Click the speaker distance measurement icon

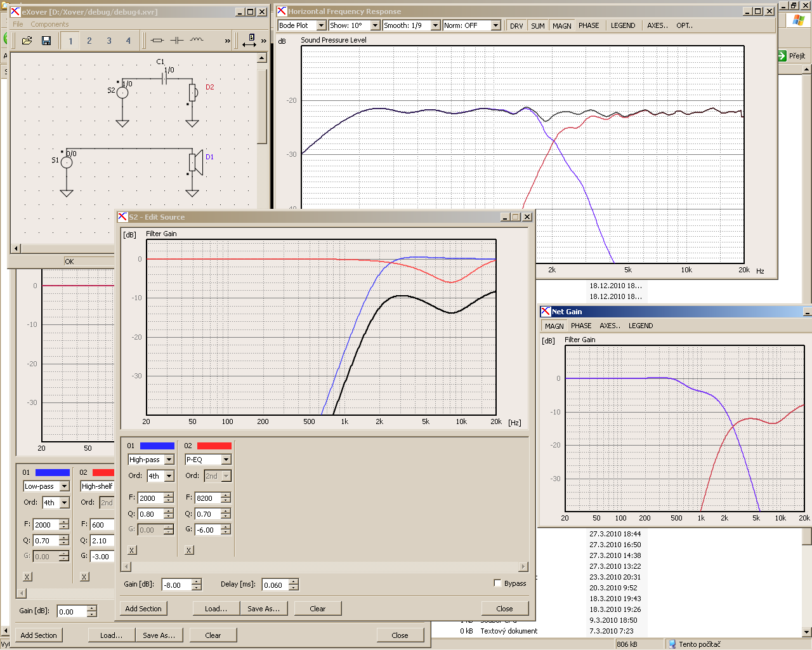tap(250, 41)
